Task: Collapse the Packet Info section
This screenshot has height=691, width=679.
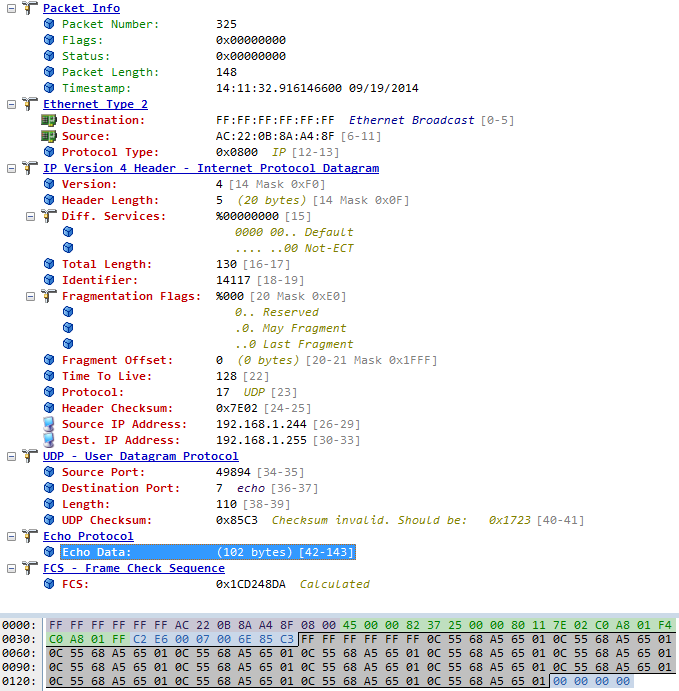Action: click(11, 8)
